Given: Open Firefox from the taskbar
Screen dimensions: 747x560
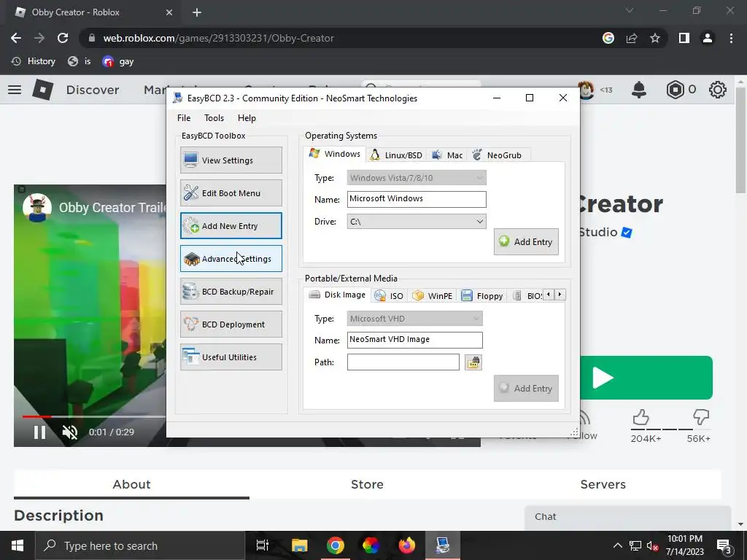Looking at the screenshot, I should click(x=406, y=545).
